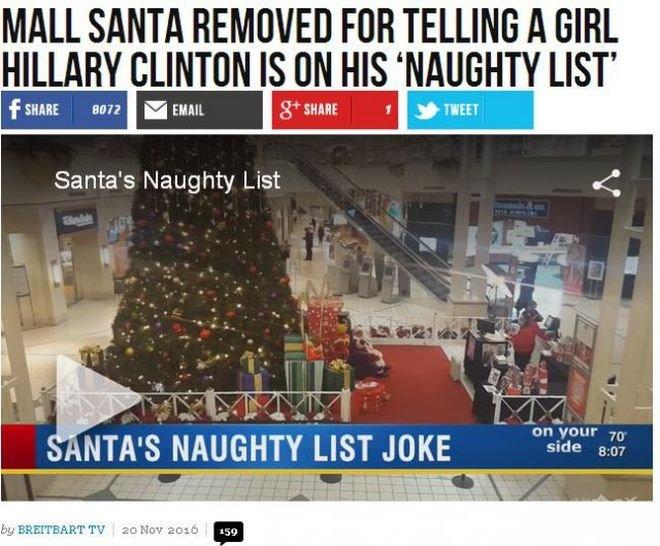Open the video share icon overlay
Screen dimensions: 660x546
607,183
